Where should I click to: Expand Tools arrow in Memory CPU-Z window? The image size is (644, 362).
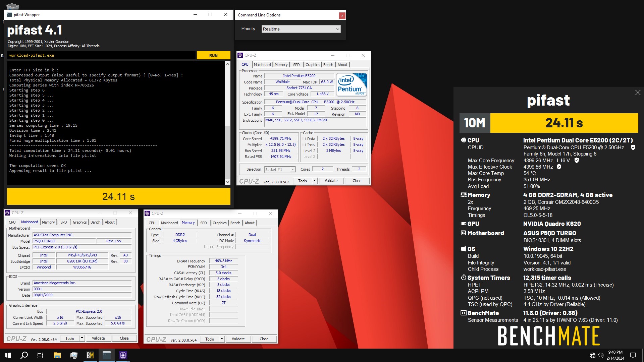pyautogui.click(x=222, y=339)
